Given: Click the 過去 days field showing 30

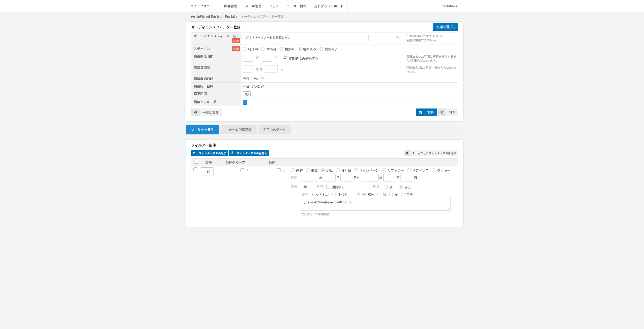Looking at the screenshot, I should pyautogui.click(x=307, y=187).
